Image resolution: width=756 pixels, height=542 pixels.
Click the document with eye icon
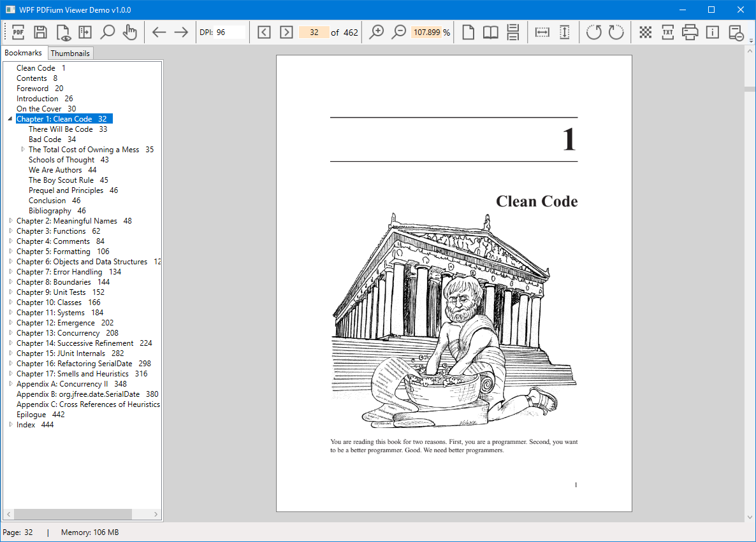tap(63, 32)
